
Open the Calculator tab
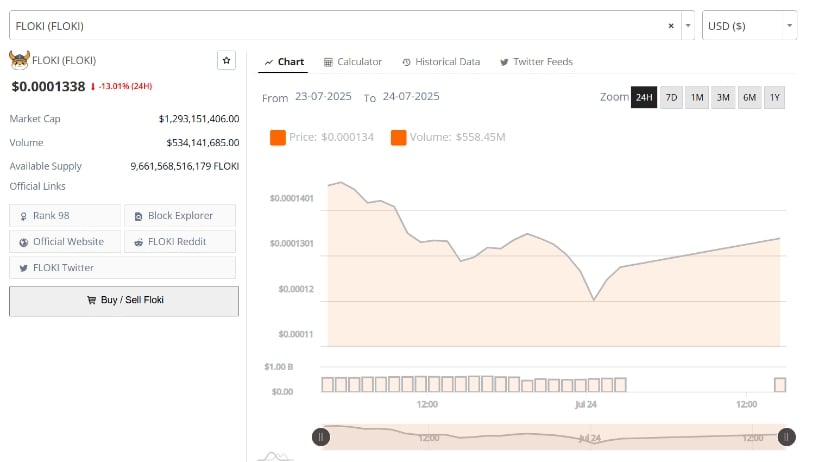353,62
